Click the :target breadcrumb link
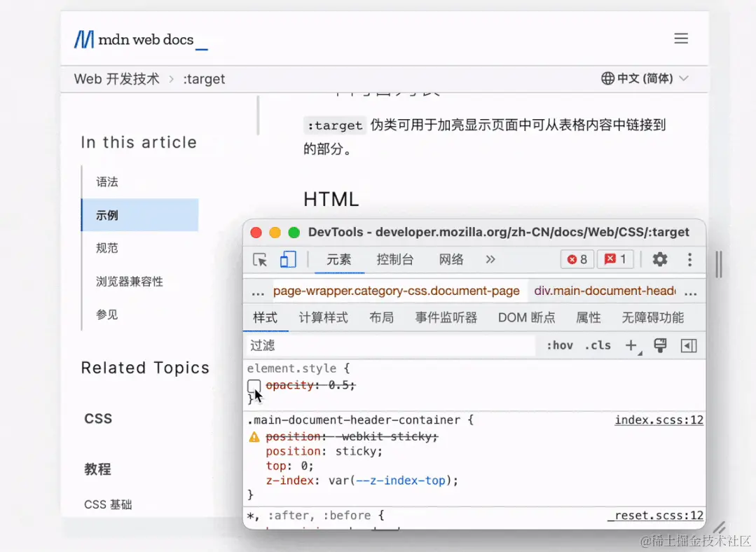 click(x=203, y=78)
